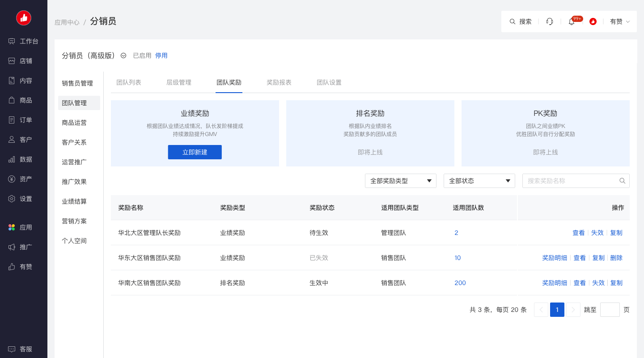
Task: Open 设置 gear icon in sidebar
Action: coord(12,199)
